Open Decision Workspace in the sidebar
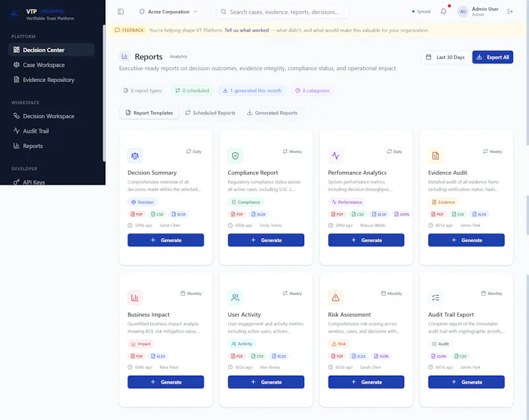Screen dimensions: 529x420 coord(52,116)
